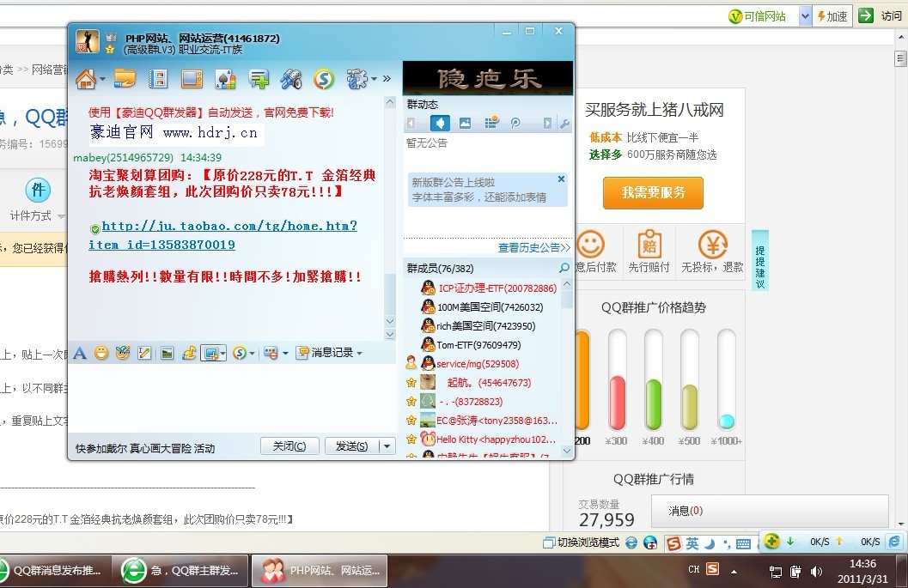908x588 pixels.
Task: Select member Tom-ETF(97609479)
Action: click(x=471, y=345)
